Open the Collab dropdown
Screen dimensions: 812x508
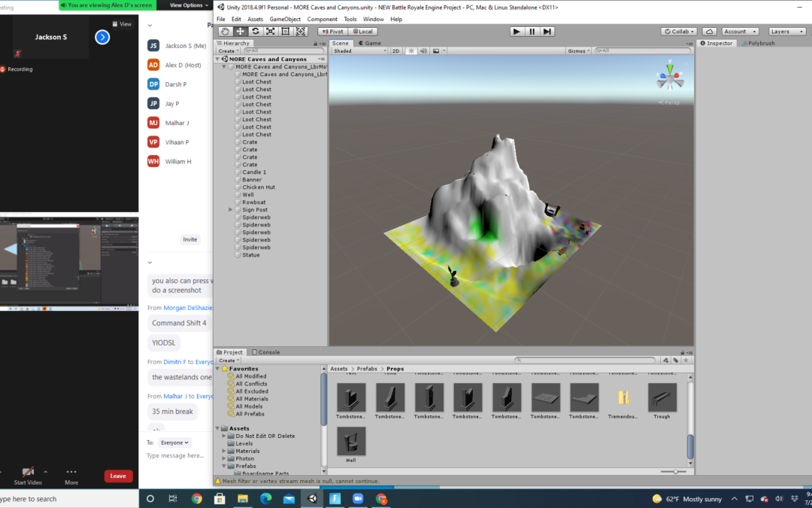tap(679, 32)
